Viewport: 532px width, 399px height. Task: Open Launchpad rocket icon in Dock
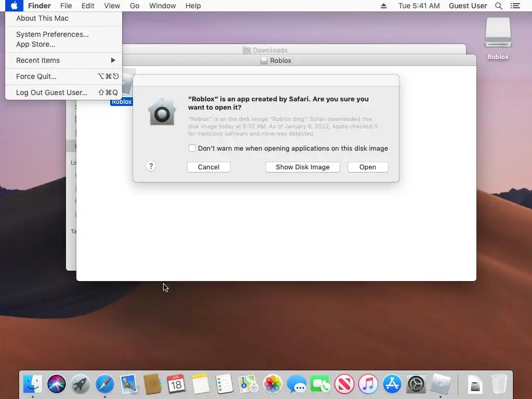81,384
